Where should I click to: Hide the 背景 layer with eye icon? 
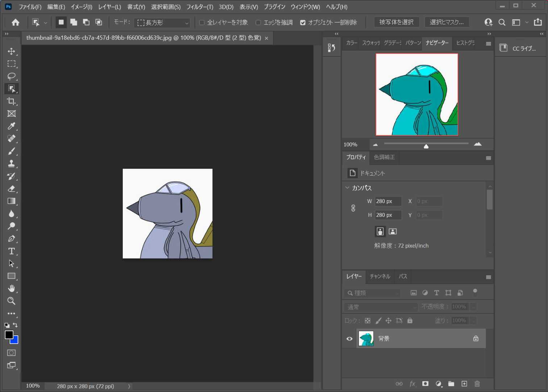coord(350,339)
